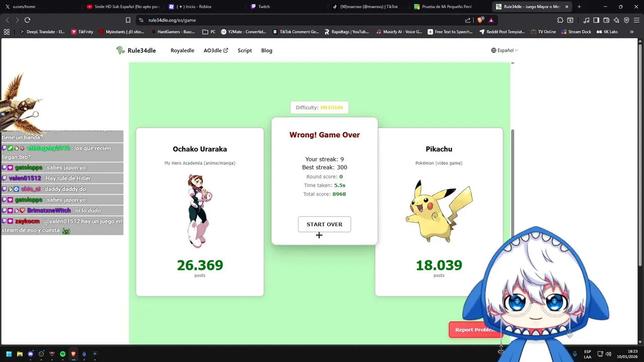Open the browser hamburger menu
644x362 pixels.
click(x=637, y=20)
